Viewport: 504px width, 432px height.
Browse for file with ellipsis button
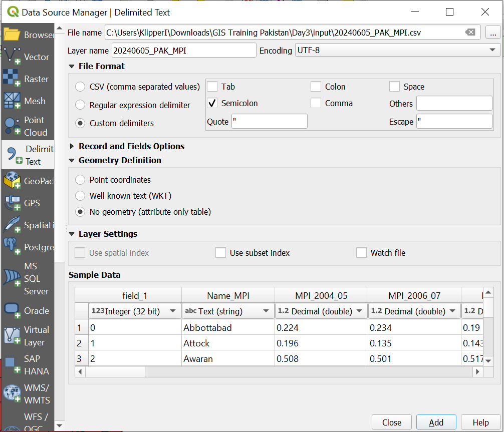coord(493,33)
